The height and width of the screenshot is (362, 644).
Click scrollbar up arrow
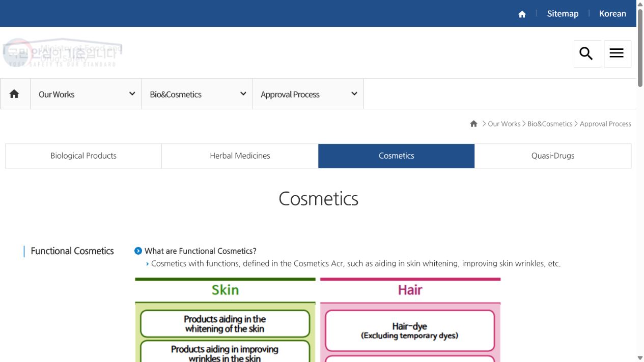pyautogui.click(x=640, y=4)
